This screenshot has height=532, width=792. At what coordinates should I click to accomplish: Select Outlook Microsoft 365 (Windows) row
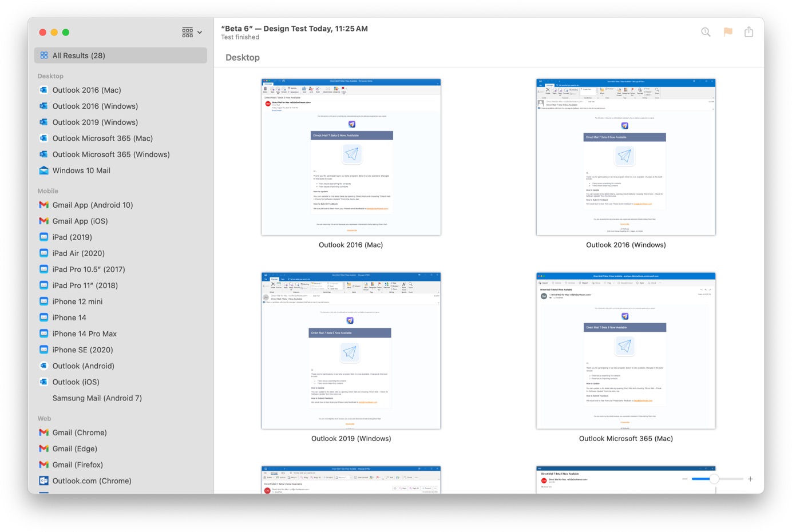pyautogui.click(x=121, y=154)
